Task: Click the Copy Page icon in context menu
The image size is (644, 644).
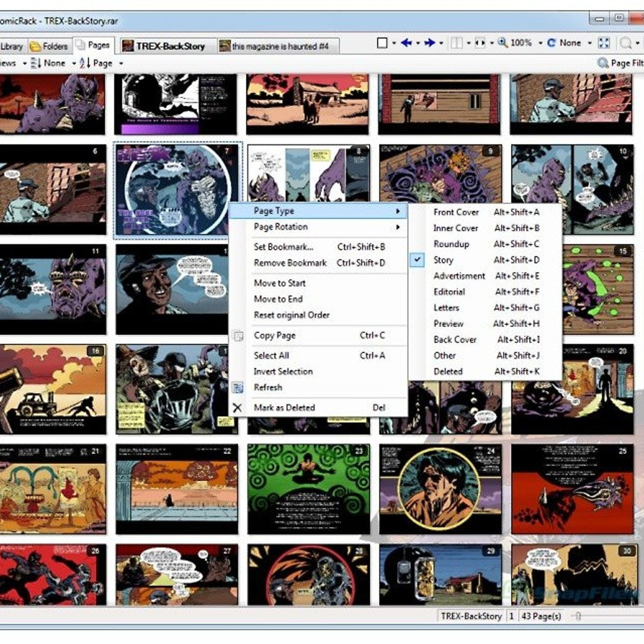Action: click(x=238, y=336)
